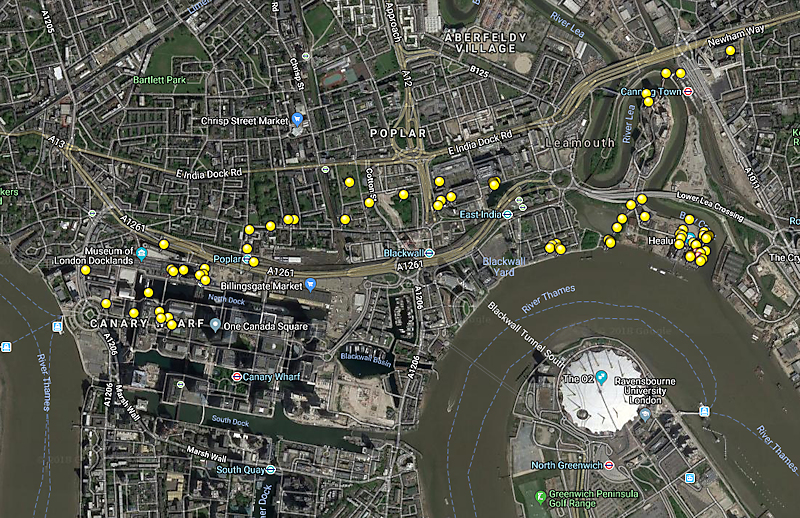Viewport: 800px width, 518px height.
Task: Click the South Quay DLR station icon
Action: click(271, 469)
